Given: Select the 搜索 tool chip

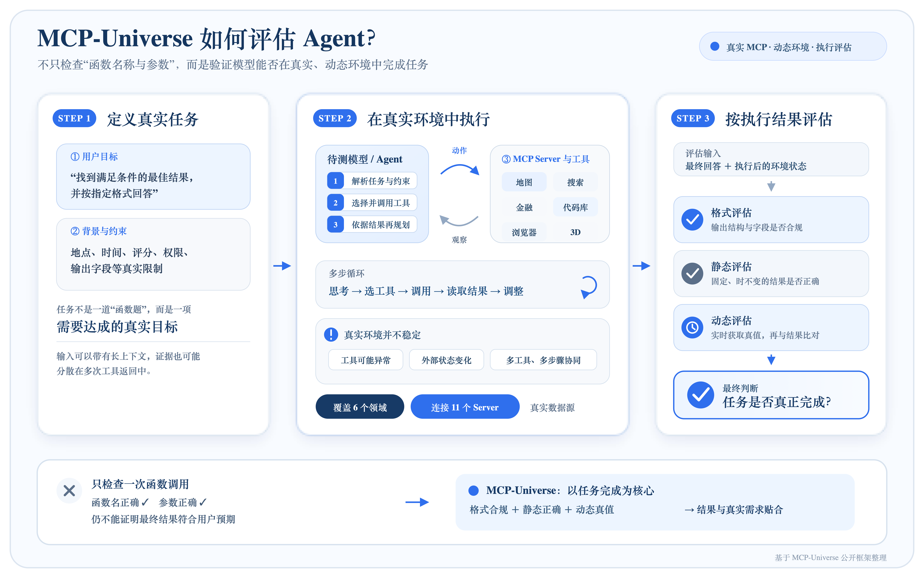Looking at the screenshot, I should tap(575, 182).
